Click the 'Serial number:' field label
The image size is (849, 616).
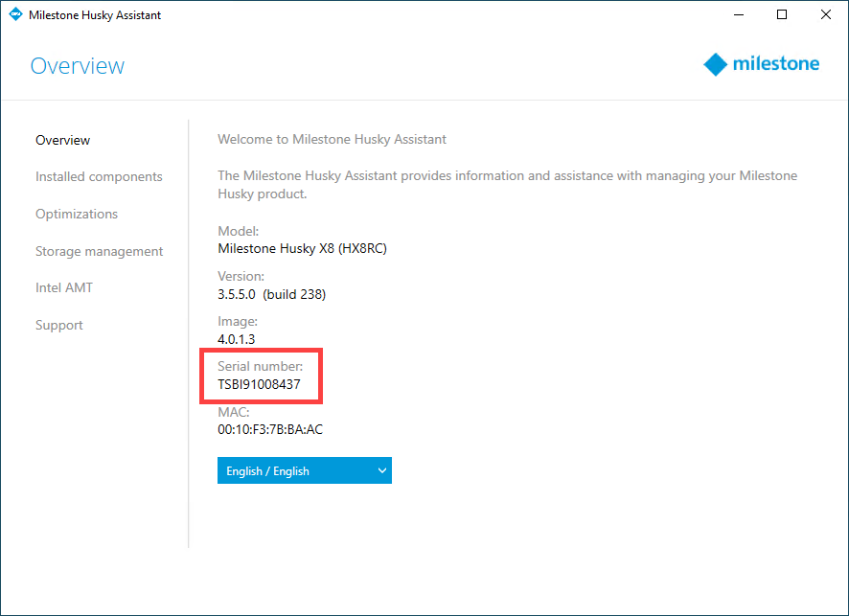click(x=260, y=366)
